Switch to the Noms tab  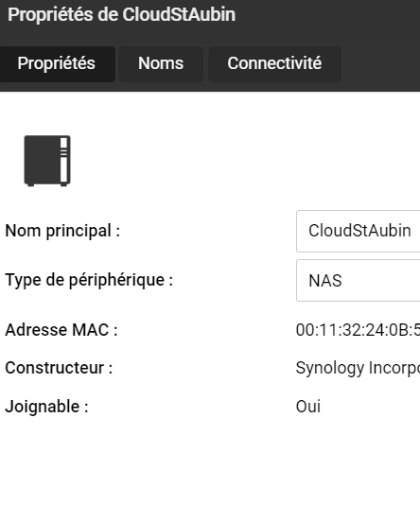[x=161, y=63]
